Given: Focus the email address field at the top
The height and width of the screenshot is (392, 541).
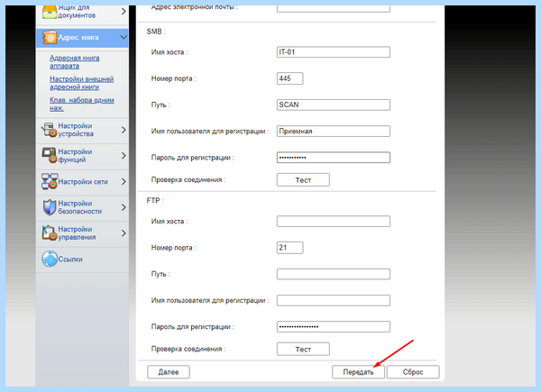Looking at the screenshot, I should pyautogui.click(x=334, y=8).
